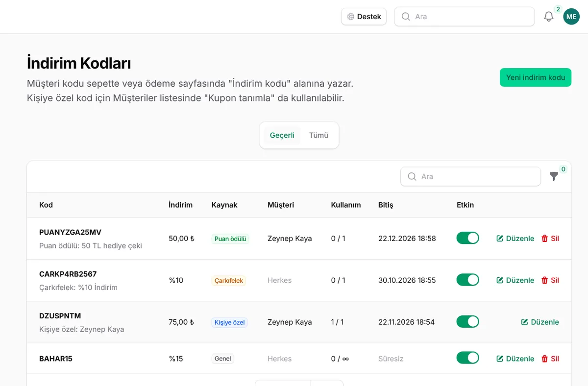
Task: Click the Müşteri column header
Action: [x=281, y=205]
